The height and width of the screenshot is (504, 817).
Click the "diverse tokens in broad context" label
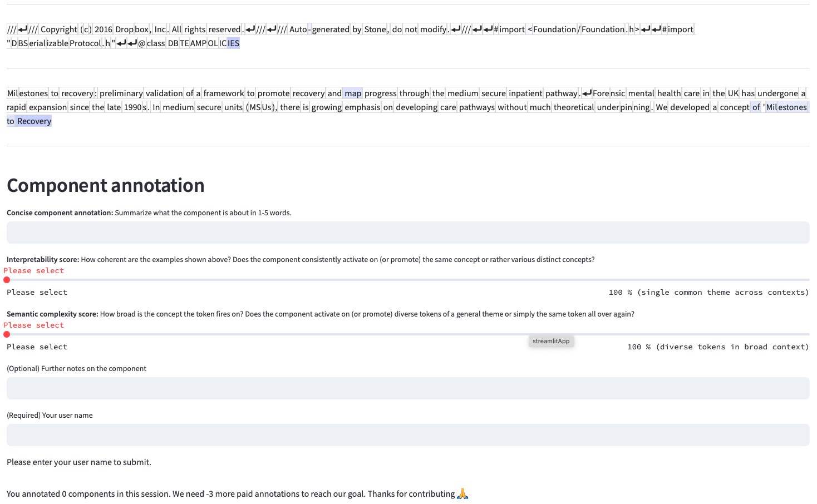[x=732, y=347]
